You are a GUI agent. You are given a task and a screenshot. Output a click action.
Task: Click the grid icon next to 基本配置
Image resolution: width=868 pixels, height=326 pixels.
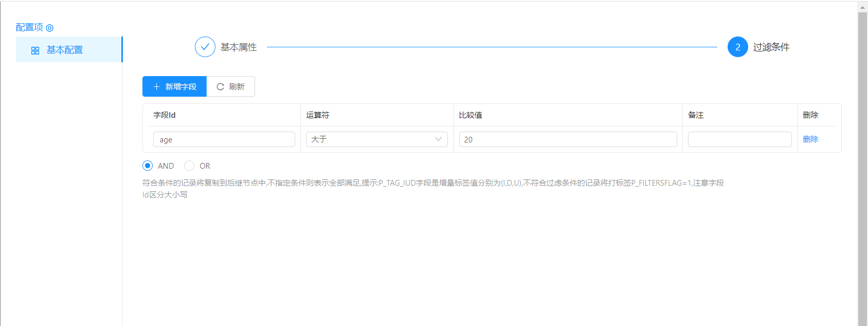[x=35, y=50]
